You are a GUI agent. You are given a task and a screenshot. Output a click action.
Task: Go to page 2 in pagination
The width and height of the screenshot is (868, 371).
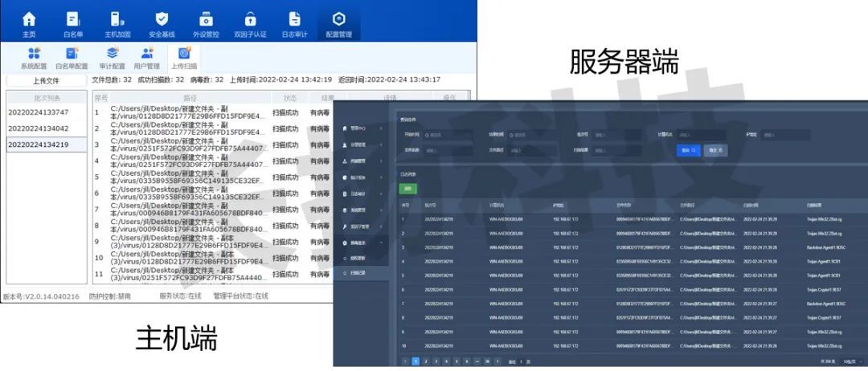coord(425,361)
